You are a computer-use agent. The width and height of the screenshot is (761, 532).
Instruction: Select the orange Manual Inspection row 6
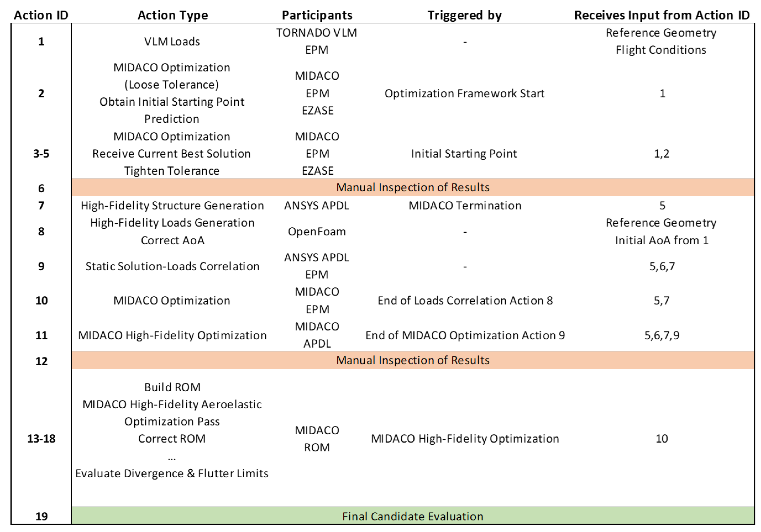[413, 188]
